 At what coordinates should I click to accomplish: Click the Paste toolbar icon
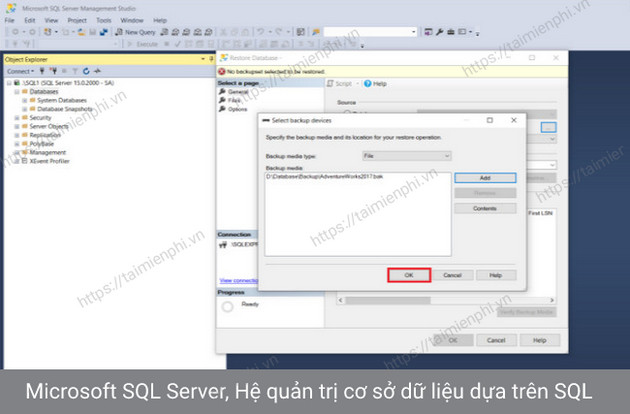(x=245, y=32)
